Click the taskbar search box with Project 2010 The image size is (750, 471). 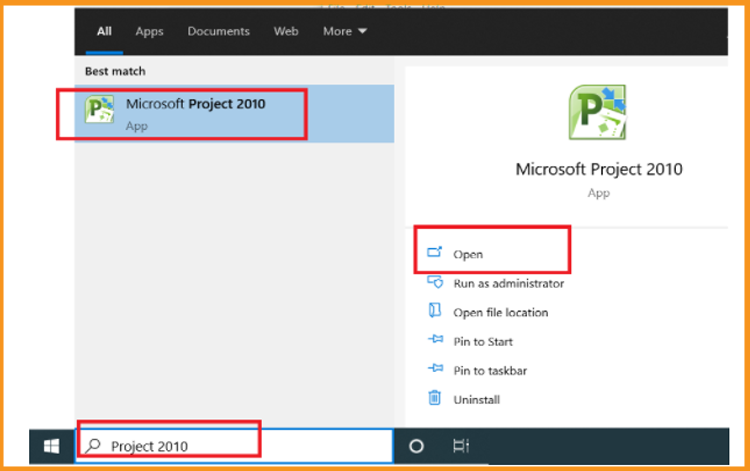point(234,446)
